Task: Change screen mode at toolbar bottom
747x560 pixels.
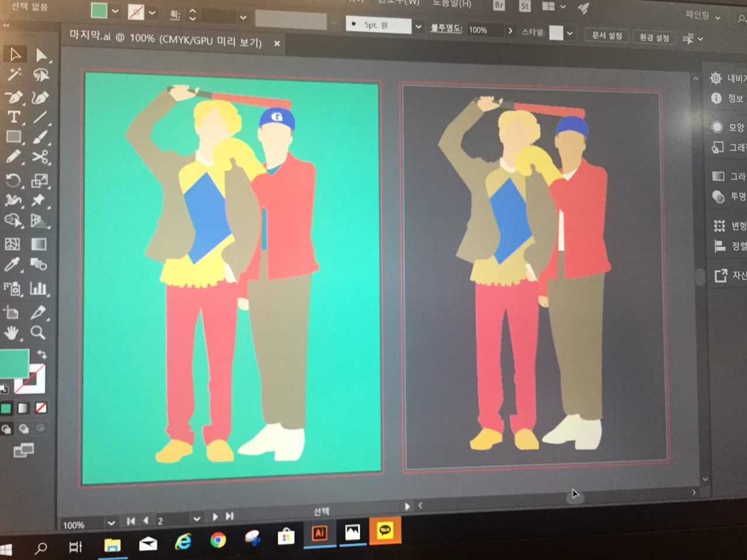Action: [x=24, y=450]
